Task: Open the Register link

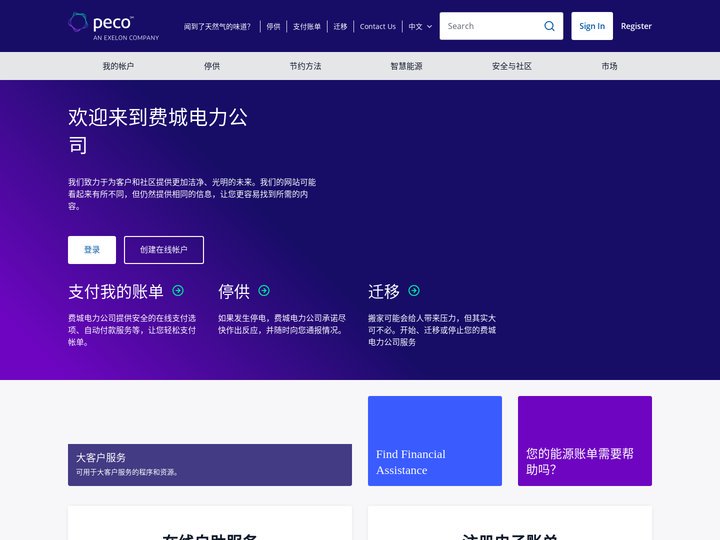Action: click(636, 26)
